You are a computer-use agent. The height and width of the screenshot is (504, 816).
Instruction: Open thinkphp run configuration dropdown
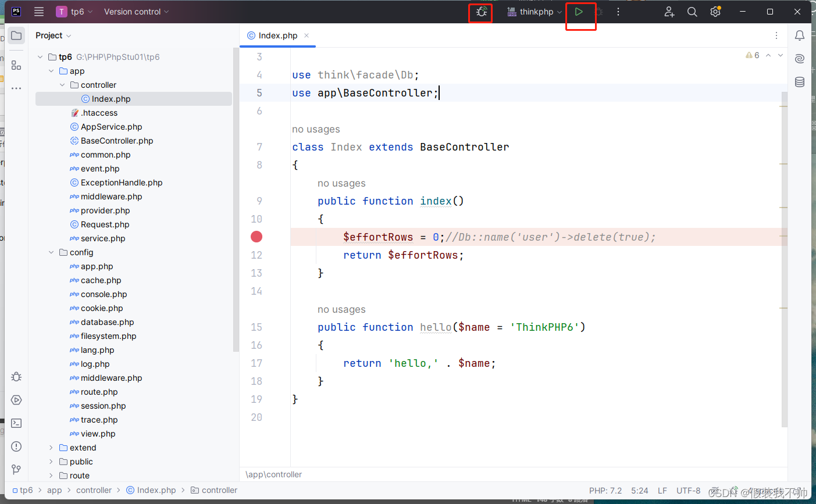coord(535,12)
